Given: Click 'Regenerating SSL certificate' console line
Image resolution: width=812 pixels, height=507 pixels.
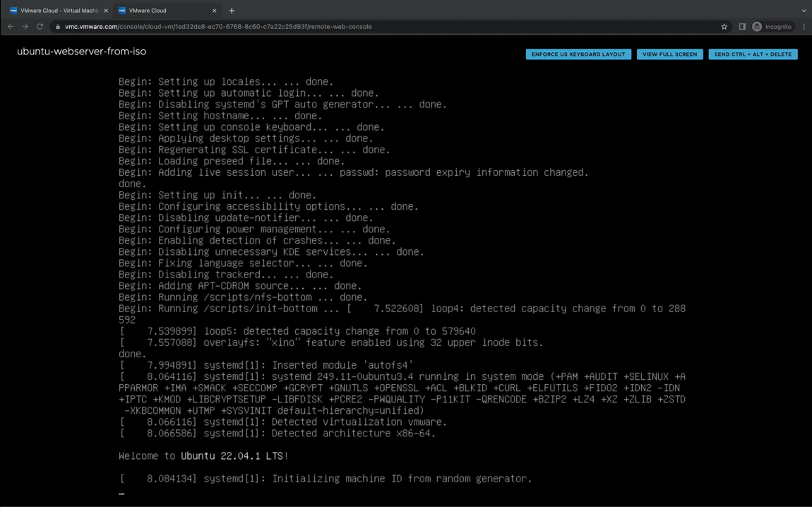Looking at the screenshot, I should (254, 150).
